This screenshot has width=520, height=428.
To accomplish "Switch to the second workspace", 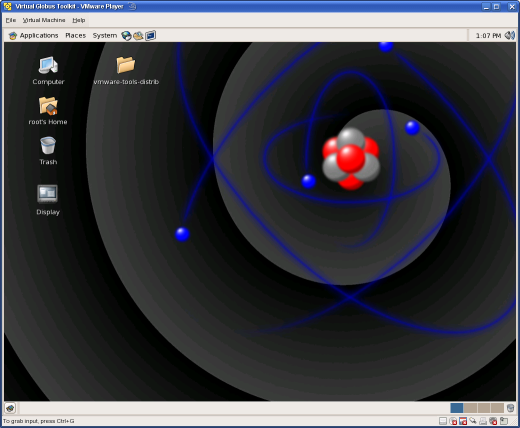I will click(470, 408).
